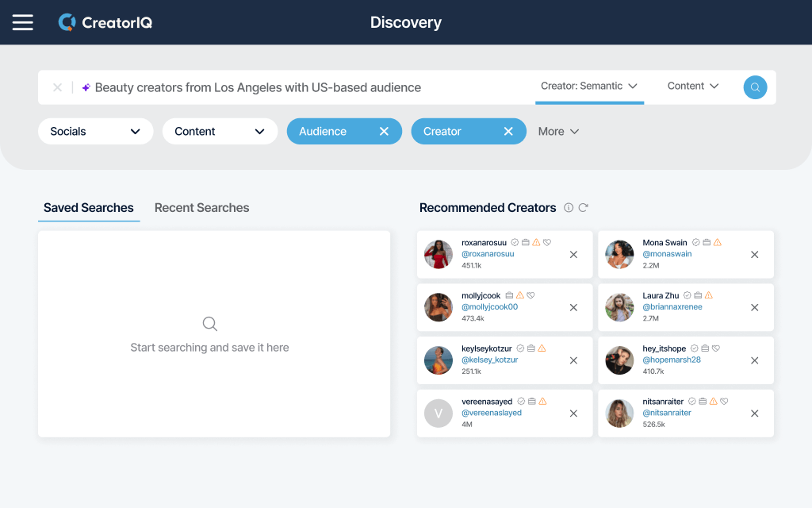Screen dimensions: 812x508
Task: Click the info icon beside Recommended Creators
Action: coord(569,207)
